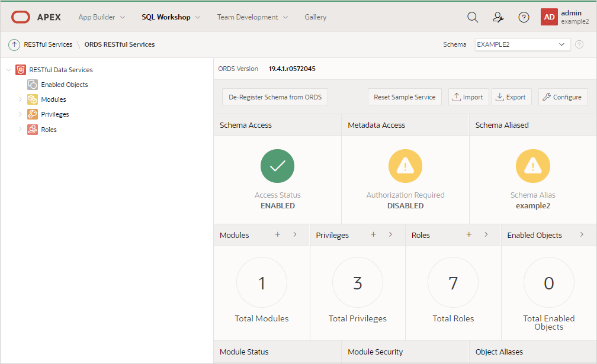Add a new role with plus icon

(x=468, y=234)
